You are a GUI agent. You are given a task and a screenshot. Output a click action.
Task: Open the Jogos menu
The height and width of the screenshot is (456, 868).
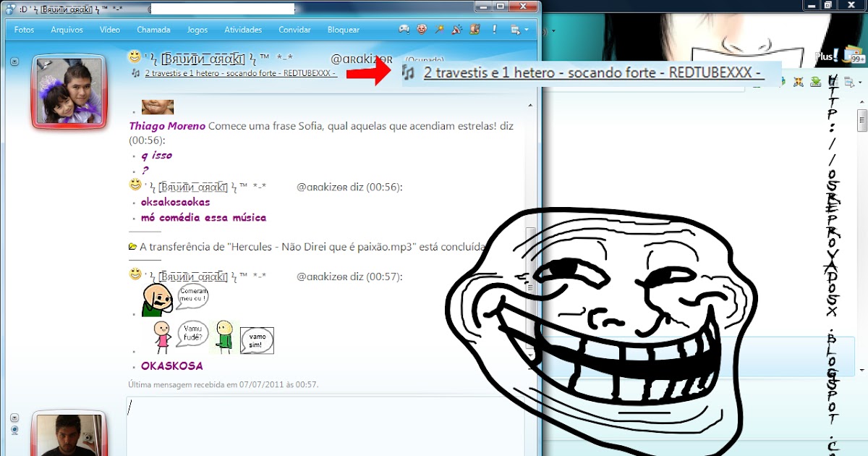[197, 30]
